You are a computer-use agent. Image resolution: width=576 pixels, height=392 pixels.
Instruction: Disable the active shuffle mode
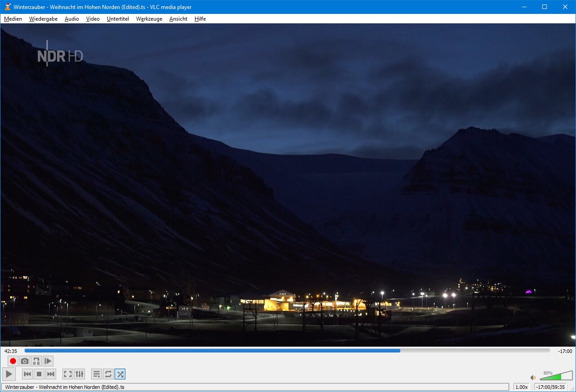(120, 374)
